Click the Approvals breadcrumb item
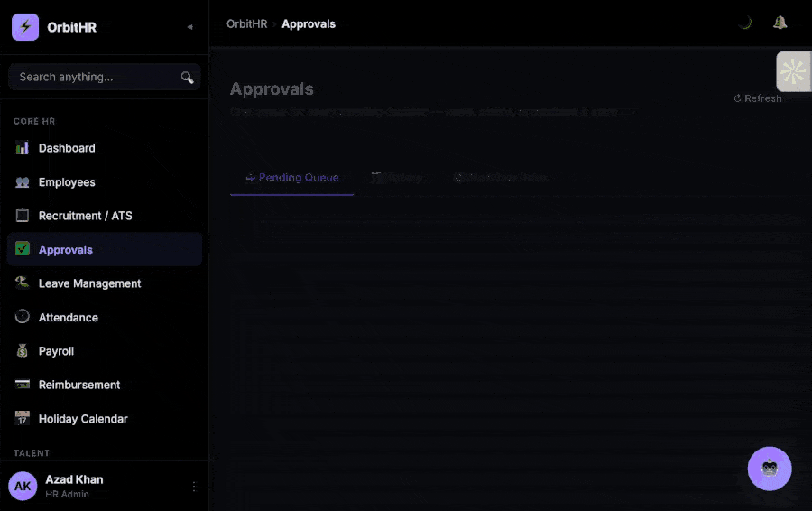812x511 pixels. pos(309,23)
